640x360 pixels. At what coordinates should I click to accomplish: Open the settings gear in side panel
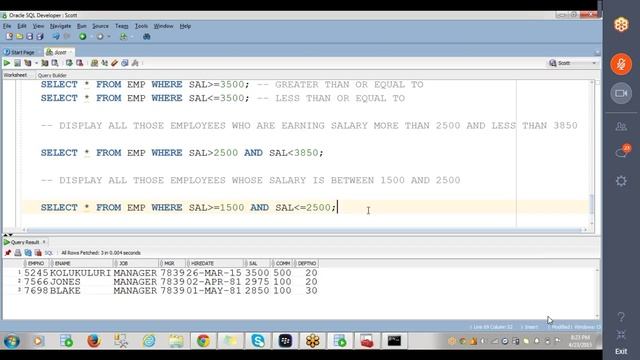coord(621,181)
